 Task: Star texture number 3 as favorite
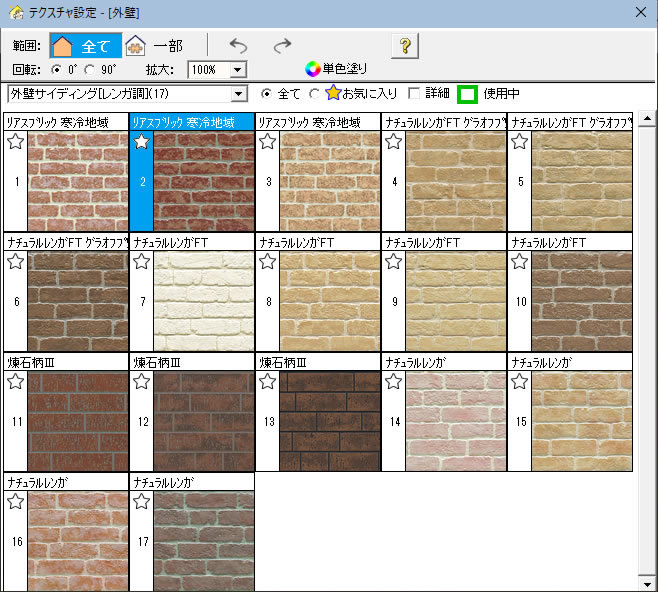point(267,141)
